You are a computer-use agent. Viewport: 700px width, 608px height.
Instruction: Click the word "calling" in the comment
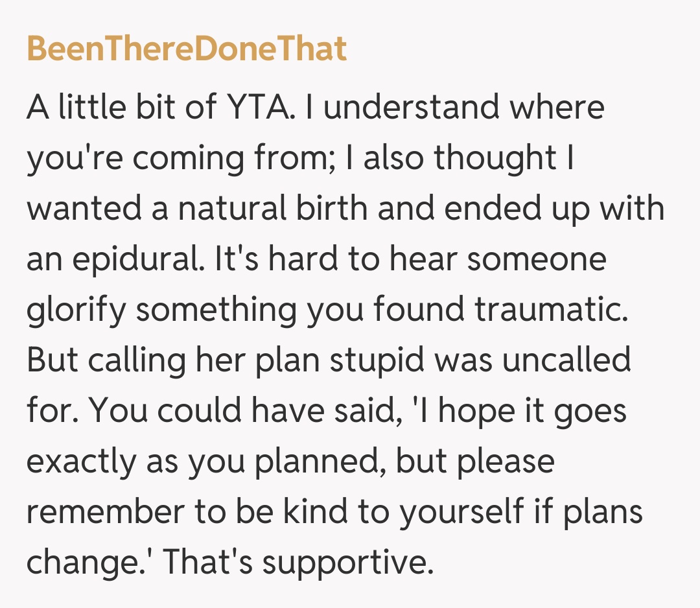(135, 361)
